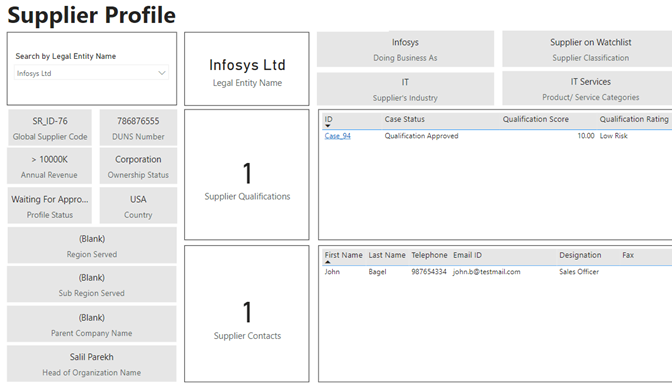Select the 'John' first name cell

(x=332, y=272)
